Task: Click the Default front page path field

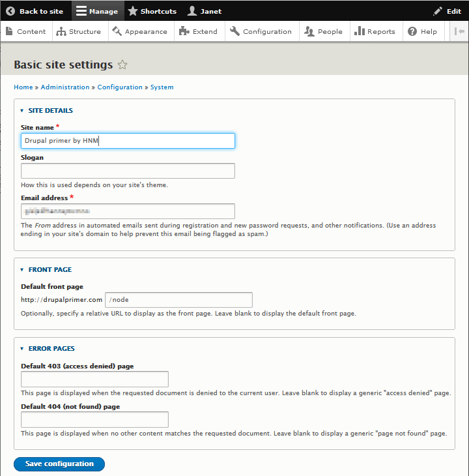Action: pos(178,300)
